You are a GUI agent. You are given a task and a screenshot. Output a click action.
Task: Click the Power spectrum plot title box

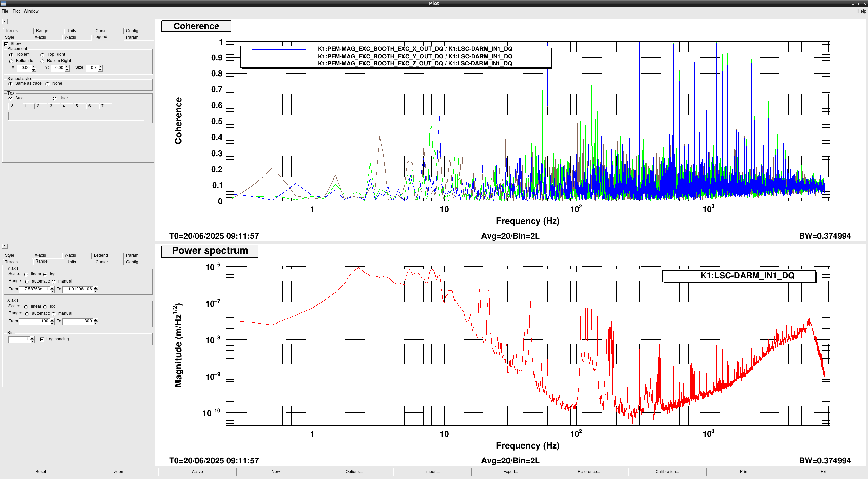[x=210, y=251]
